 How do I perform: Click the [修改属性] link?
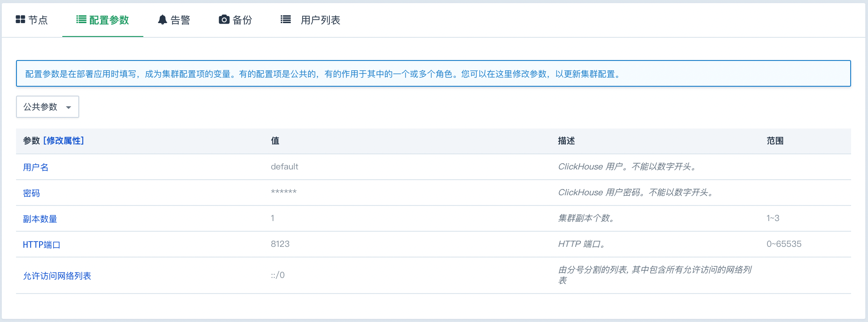coord(64,141)
